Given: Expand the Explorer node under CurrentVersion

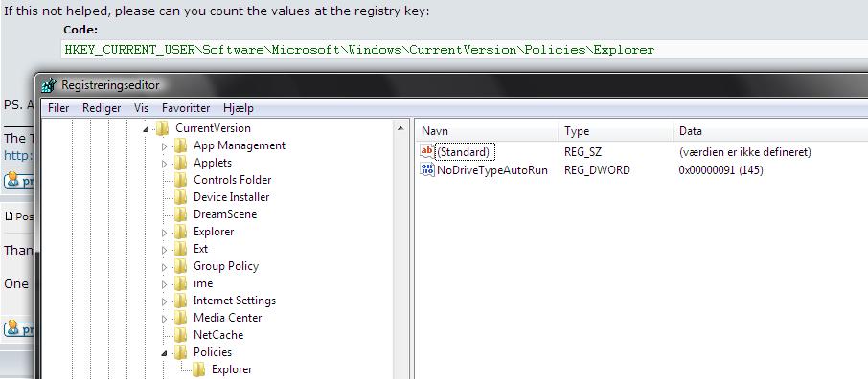Looking at the screenshot, I should pos(164,233).
